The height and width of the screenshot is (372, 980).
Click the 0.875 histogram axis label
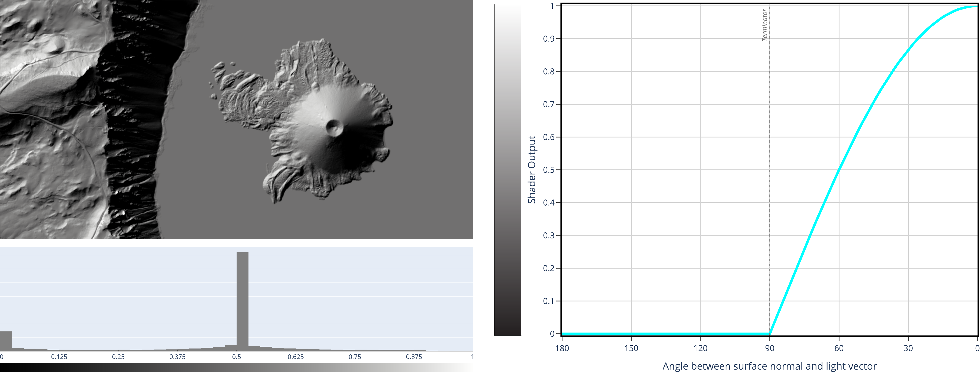414,357
